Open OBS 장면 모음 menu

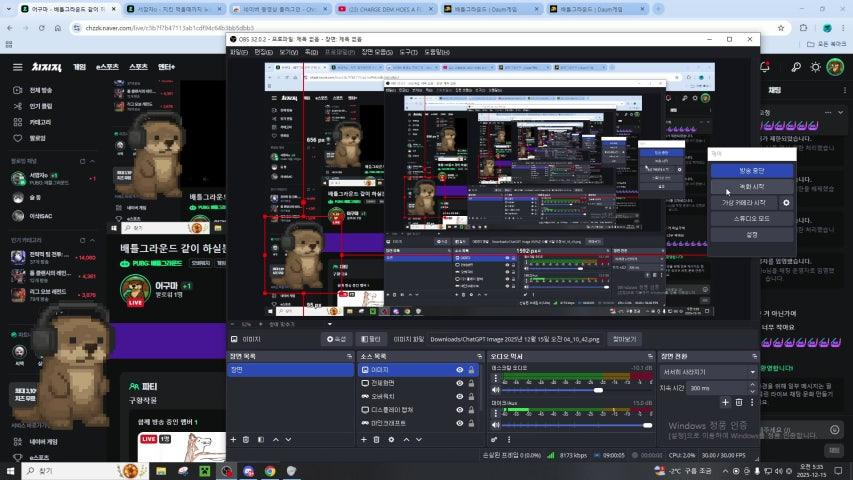pyautogui.click(x=377, y=52)
